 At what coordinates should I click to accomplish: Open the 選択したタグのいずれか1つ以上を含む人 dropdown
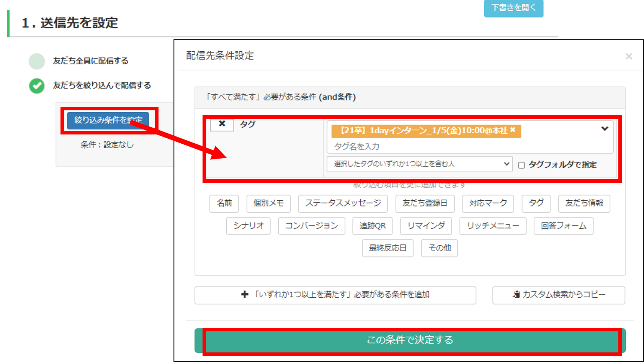(x=420, y=164)
